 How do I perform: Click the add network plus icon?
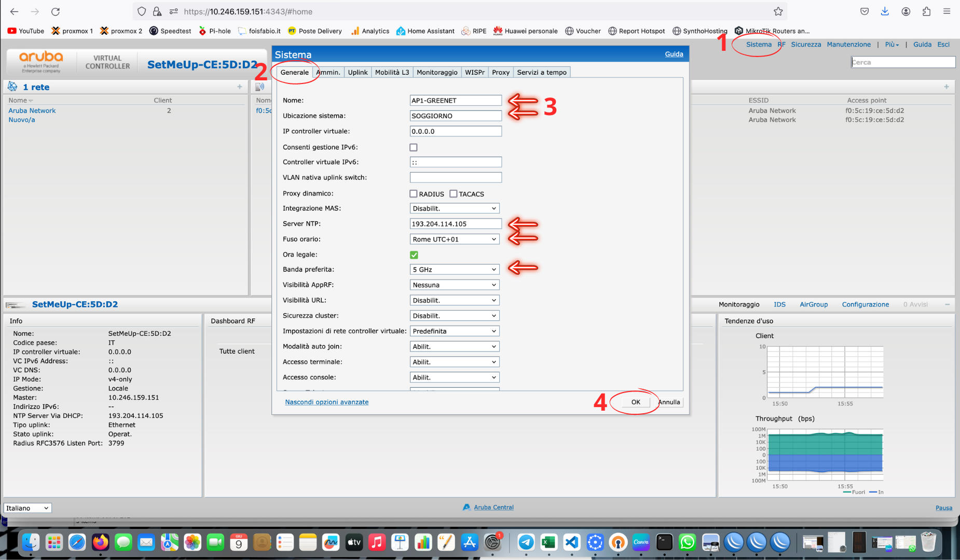(x=240, y=87)
